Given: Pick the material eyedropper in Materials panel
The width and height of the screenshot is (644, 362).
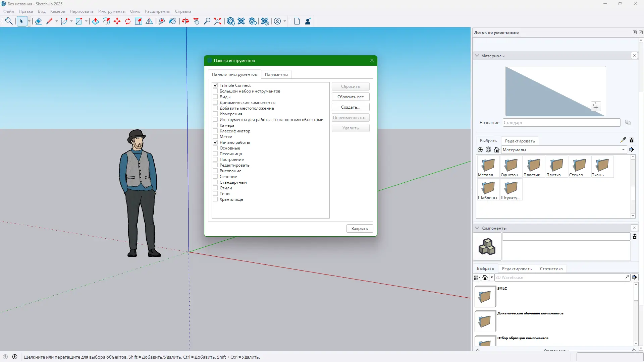Looking at the screenshot, I should (623, 140).
